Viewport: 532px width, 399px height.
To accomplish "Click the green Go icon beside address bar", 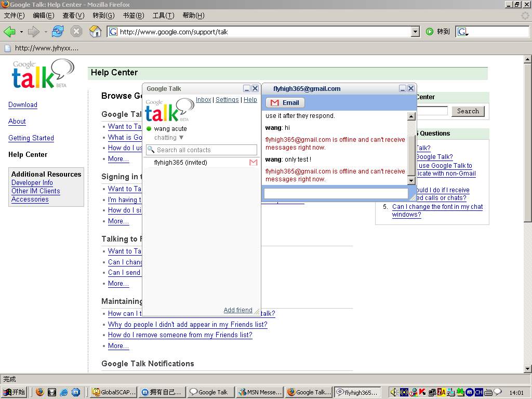I will (430, 32).
